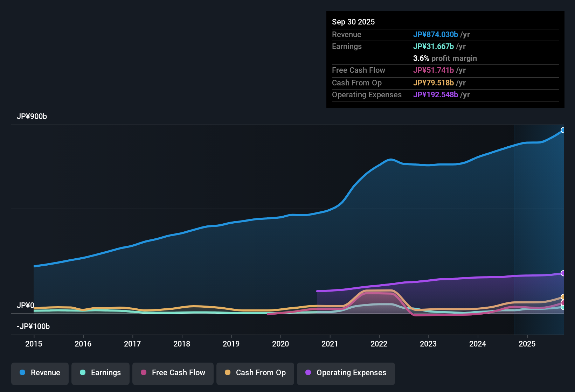Click the JP¥900b gridline label
Image resolution: width=575 pixels, height=392 pixels.
pos(32,117)
